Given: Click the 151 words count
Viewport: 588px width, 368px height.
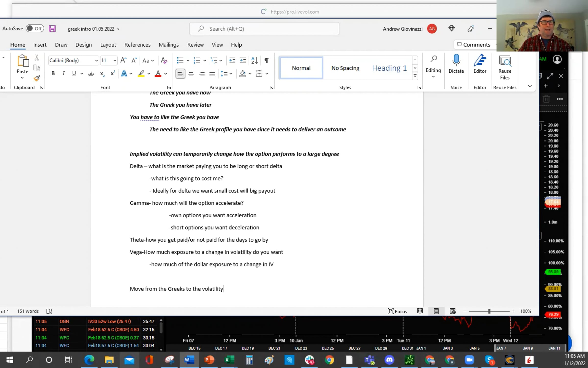Looking at the screenshot, I should click(28, 311).
